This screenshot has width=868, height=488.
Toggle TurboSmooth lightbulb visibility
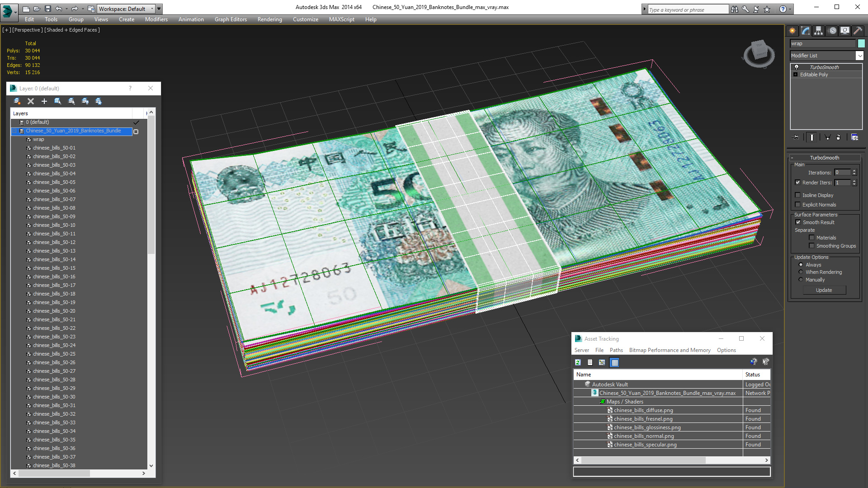pyautogui.click(x=797, y=67)
